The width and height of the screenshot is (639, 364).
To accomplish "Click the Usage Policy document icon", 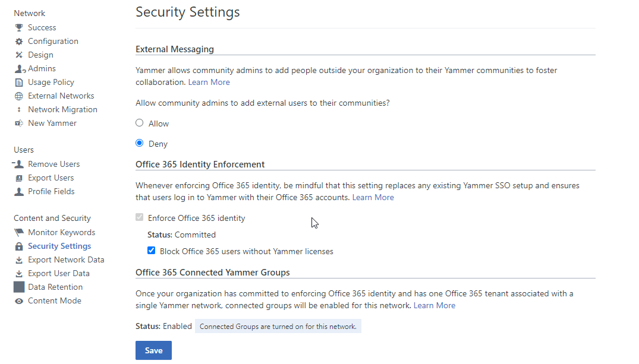I will (x=19, y=83).
